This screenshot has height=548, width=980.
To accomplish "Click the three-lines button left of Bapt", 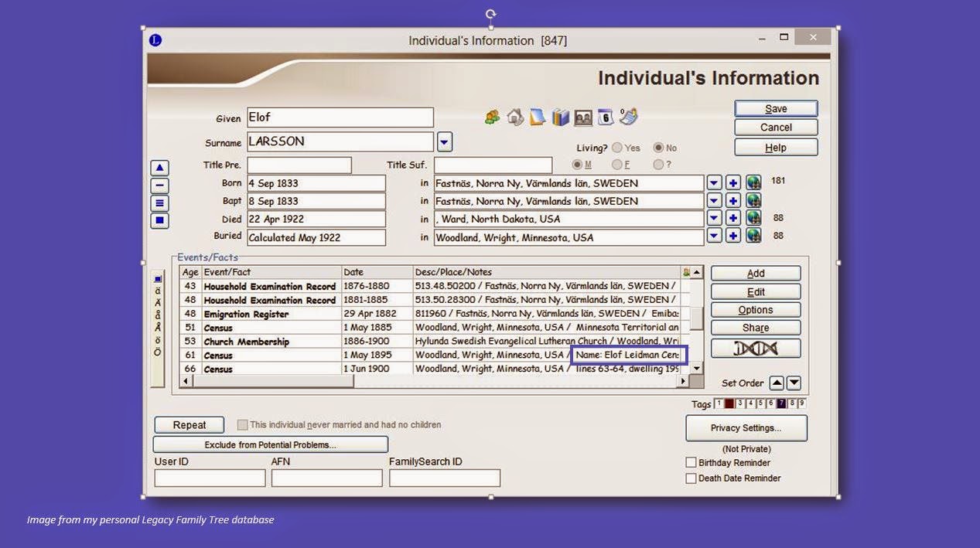I will click(x=159, y=203).
